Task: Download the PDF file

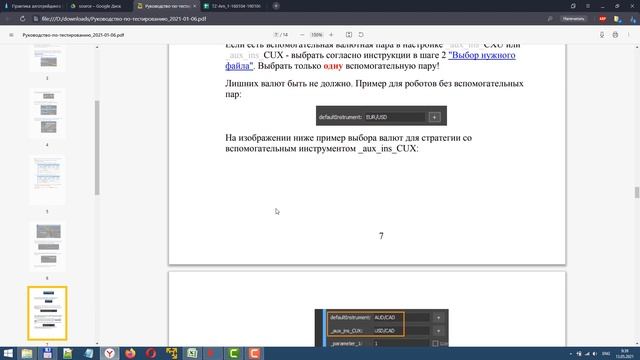Action: point(602,35)
